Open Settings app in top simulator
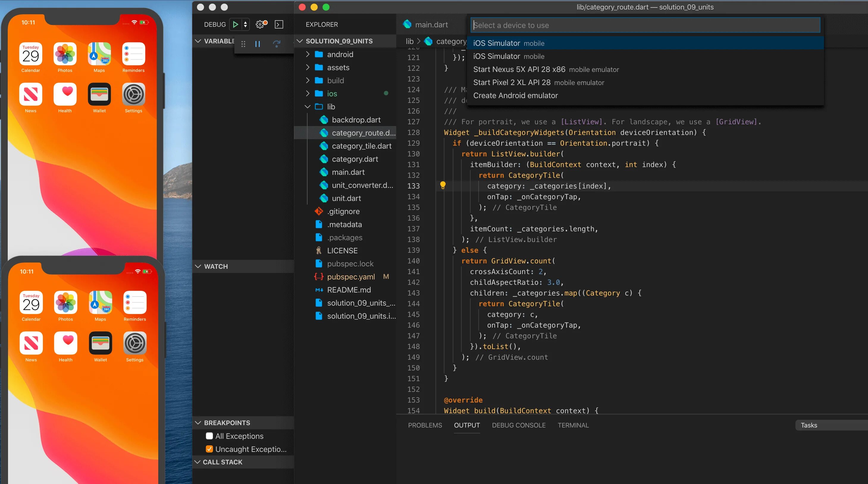868x484 pixels. pos(134,94)
